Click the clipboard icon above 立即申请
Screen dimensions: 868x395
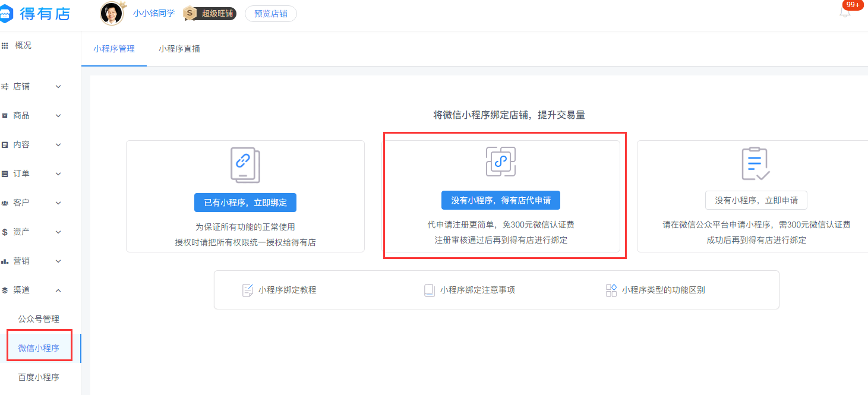point(756,163)
